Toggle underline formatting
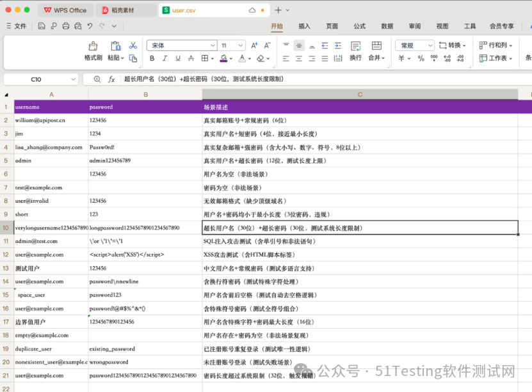This screenshot has height=392, width=532. (x=177, y=58)
